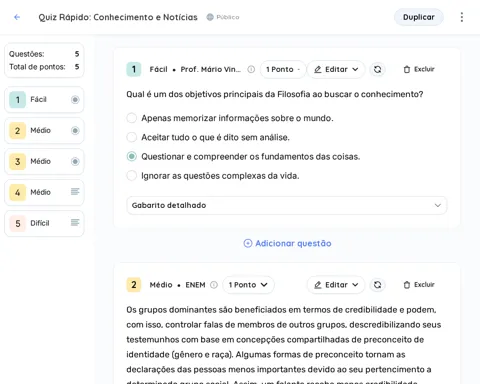Select option 'Apenas memorizar informações sobre o mundo'
This screenshot has width=480, height=384.
point(132,118)
